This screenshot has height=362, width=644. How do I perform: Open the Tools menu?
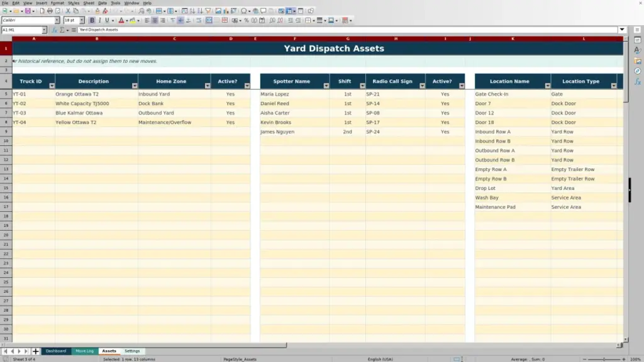pos(116,3)
